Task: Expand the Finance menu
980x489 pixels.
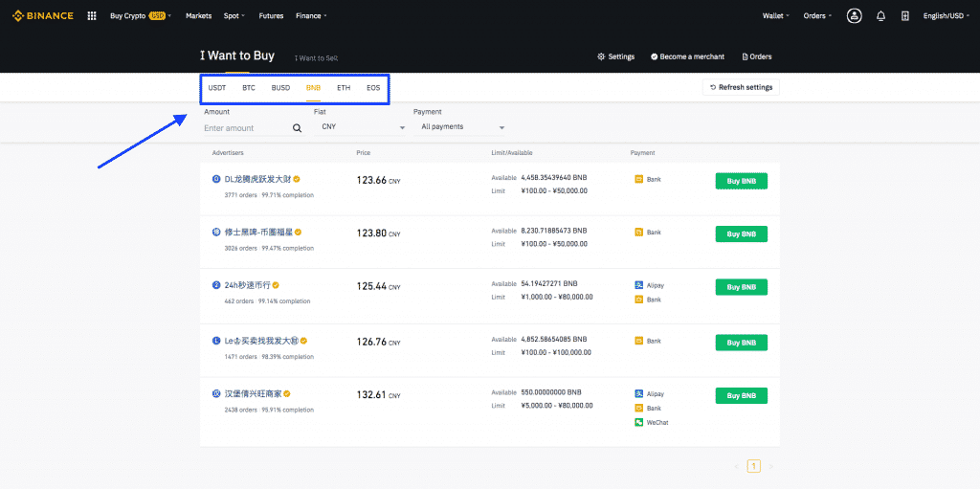Action: coord(311,15)
